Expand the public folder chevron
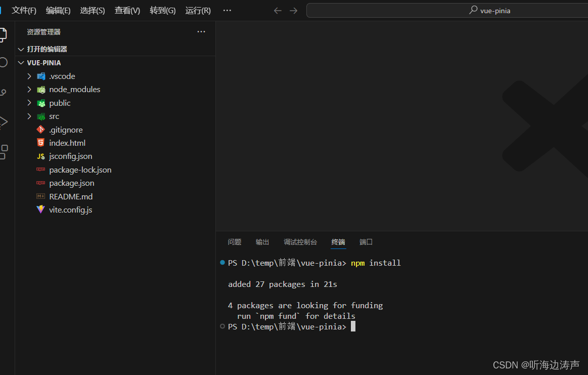 coord(29,103)
